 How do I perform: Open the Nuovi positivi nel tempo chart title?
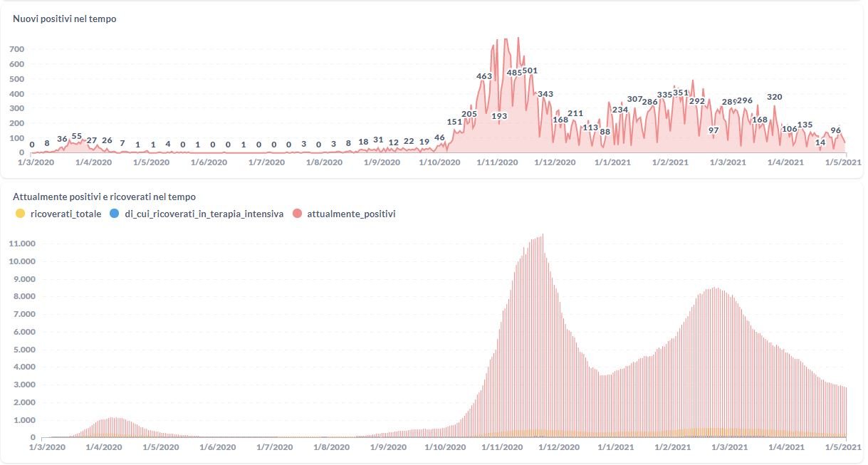(65, 19)
